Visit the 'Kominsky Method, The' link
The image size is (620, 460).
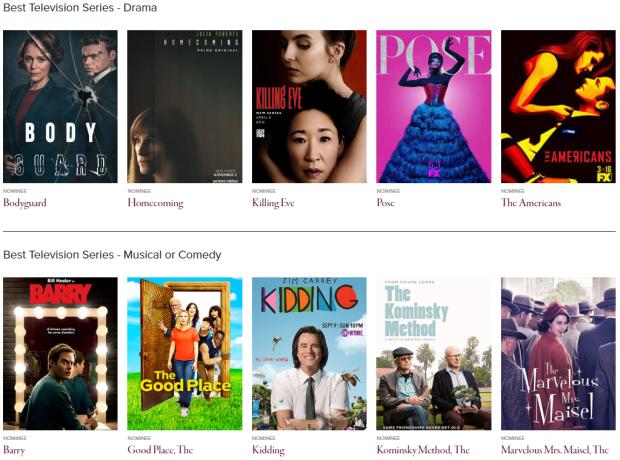pos(423,450)
